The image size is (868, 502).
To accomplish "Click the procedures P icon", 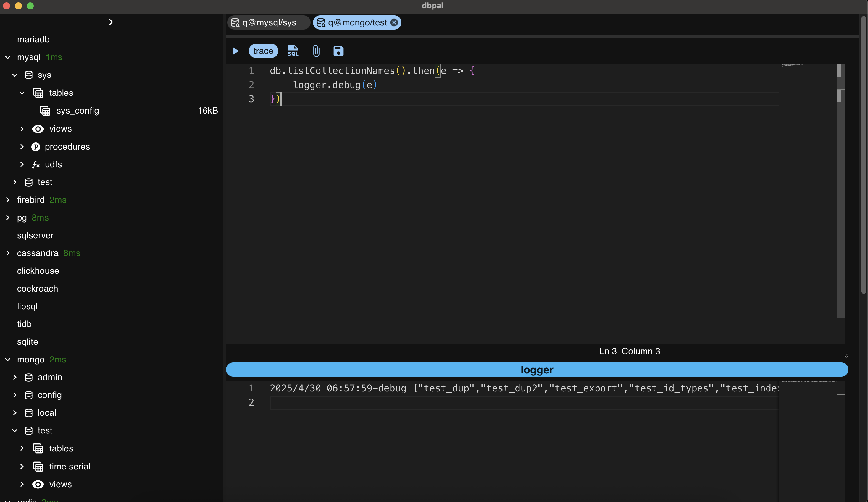I will (x=36, y=147).
